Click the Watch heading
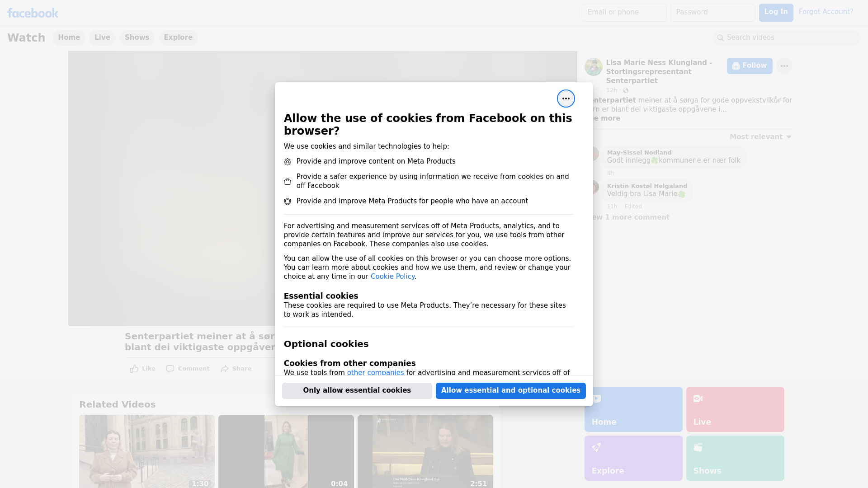Image resolution: width=868 pixels, height=488 pixels. [26, 38]
